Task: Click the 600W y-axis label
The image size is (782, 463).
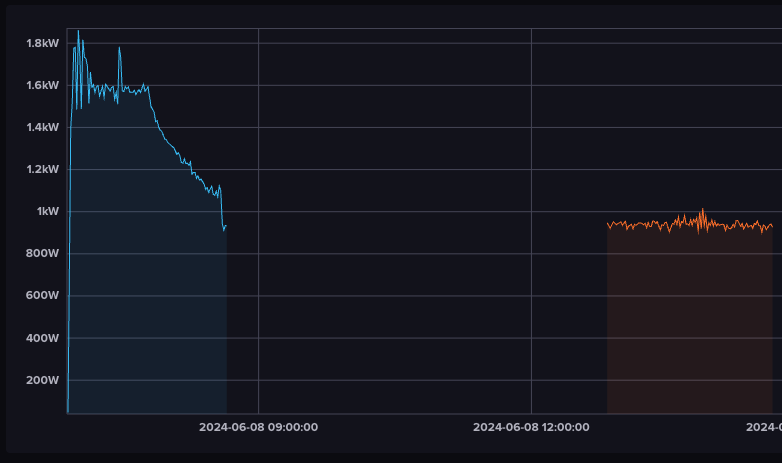Action: (x=42, y=296)
